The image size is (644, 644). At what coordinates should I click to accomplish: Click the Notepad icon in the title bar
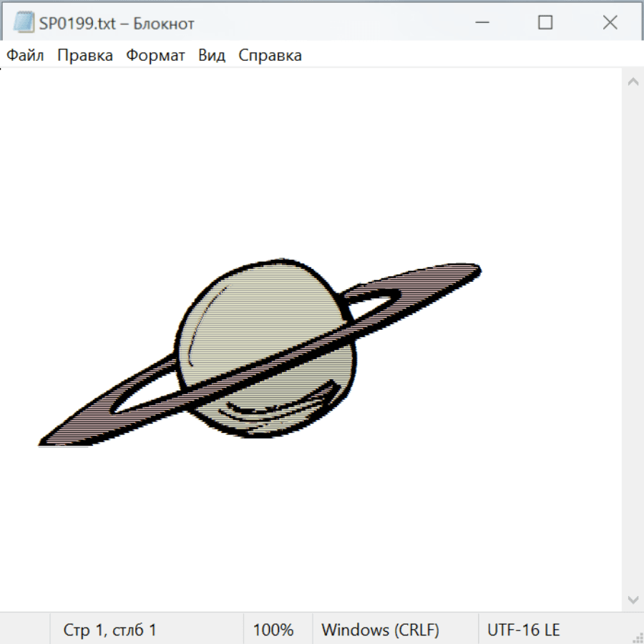(x=24, y=23)
